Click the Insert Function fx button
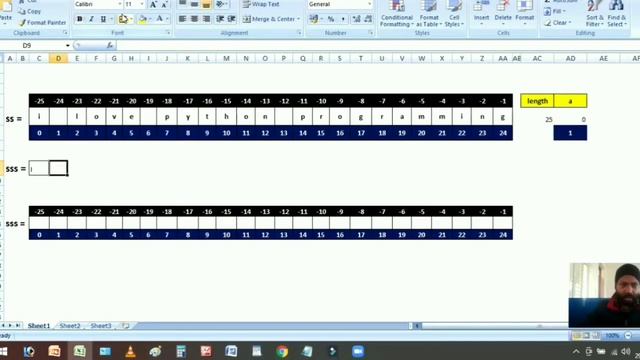 (110, 45)
